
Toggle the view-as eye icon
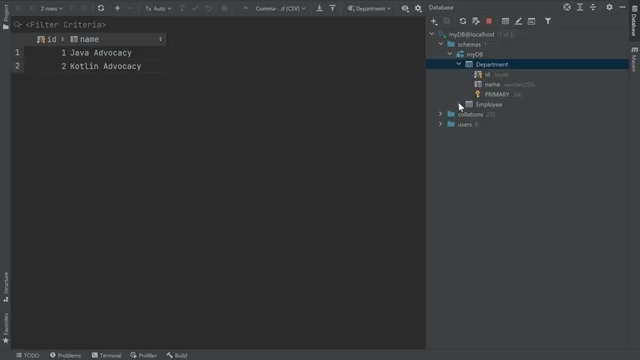point(404,8)
